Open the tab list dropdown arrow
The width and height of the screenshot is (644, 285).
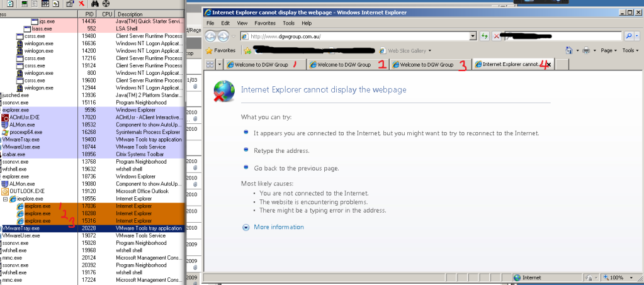pyautogui.click(x=219, y=64)
